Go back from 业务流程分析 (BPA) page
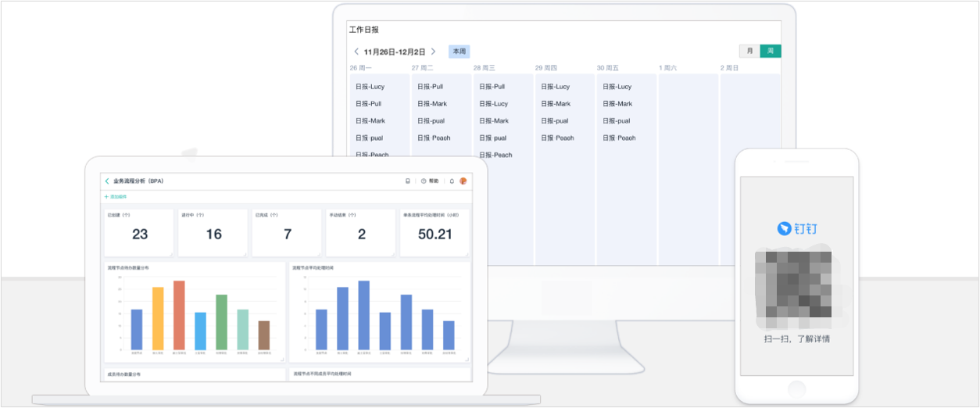980x408 pixels. (107, 181)
